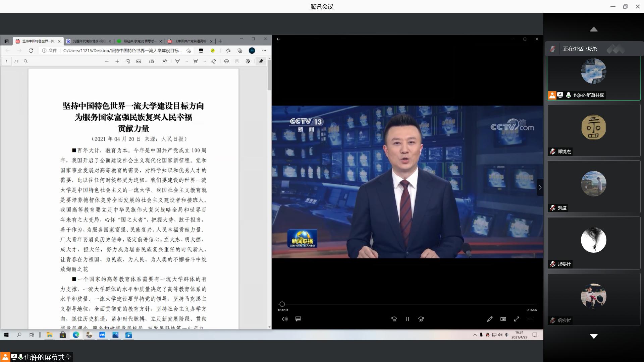Expand the PDF draw tool options arrow

pyautogui.click(x=186, y=62)
